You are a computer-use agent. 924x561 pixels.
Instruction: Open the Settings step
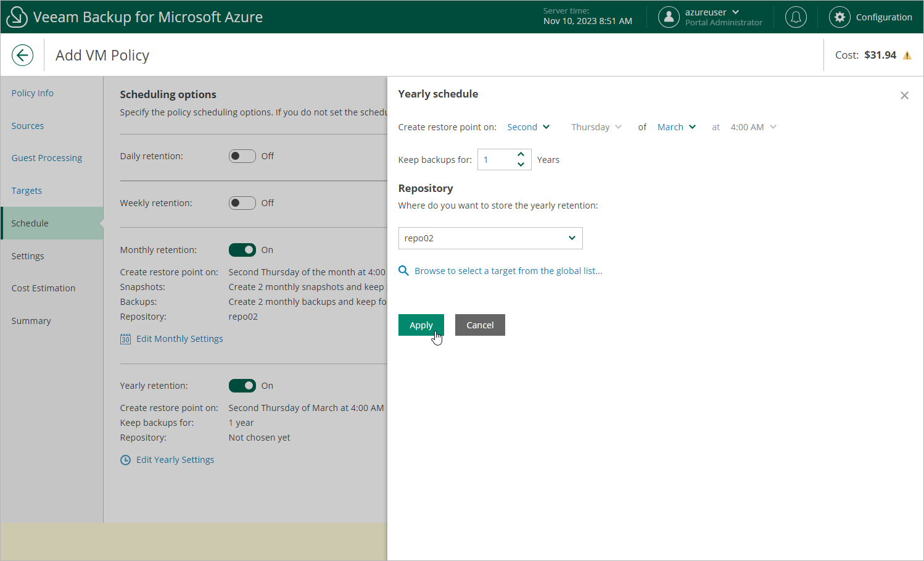(x=28, y=256)
